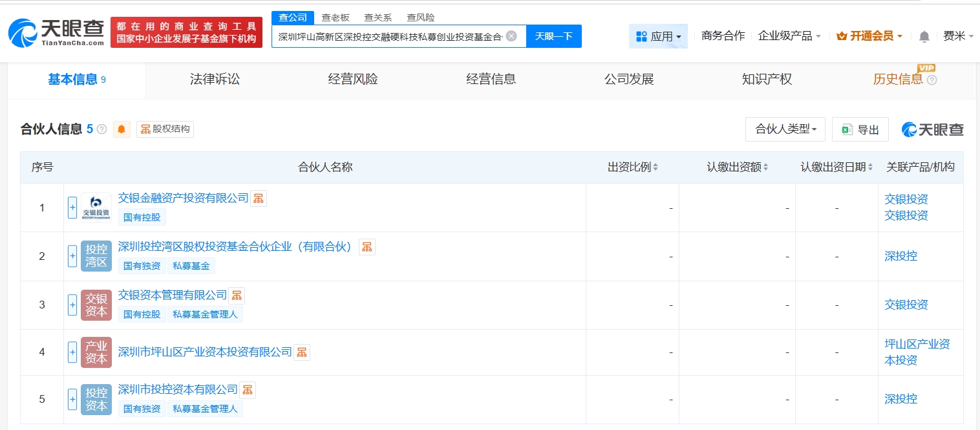Viewport: 980px width, 430px height.
Task: Select the 查关系 search mode tab
Action: click(x=378, y=17)
